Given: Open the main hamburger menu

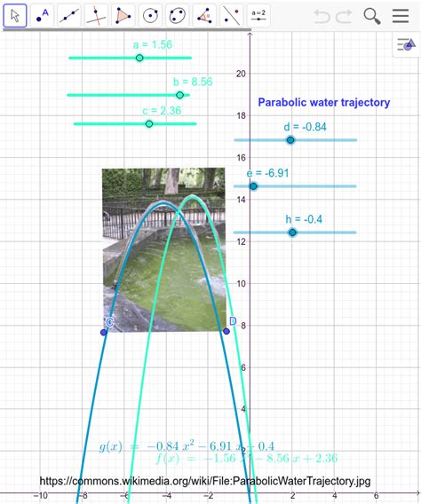Looking at the screenshot, I should click(401, 16).
